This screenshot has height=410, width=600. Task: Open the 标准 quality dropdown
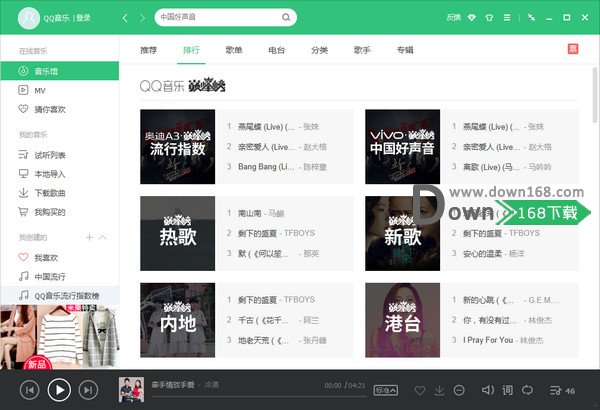click(386, 390)
